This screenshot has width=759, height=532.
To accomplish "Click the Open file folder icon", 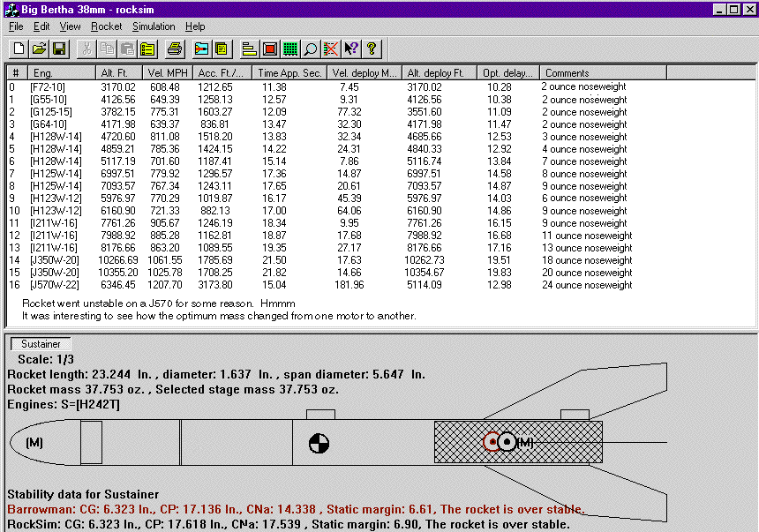I will pos(40,49).
